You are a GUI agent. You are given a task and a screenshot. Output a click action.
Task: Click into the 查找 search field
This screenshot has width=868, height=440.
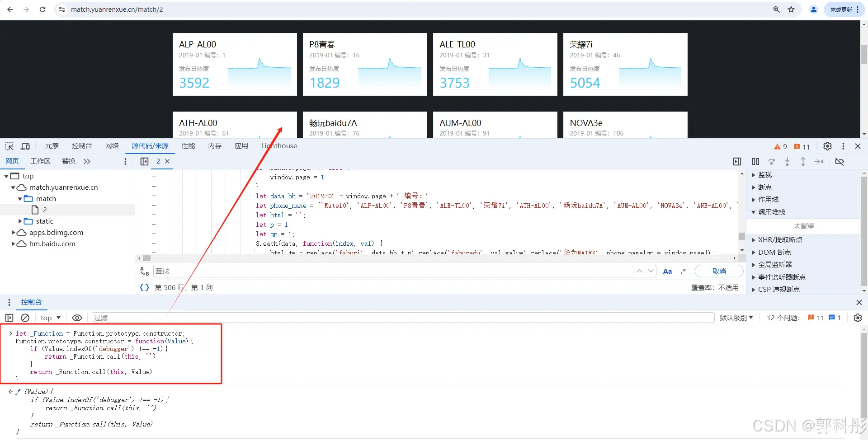[x=393, y=271]
